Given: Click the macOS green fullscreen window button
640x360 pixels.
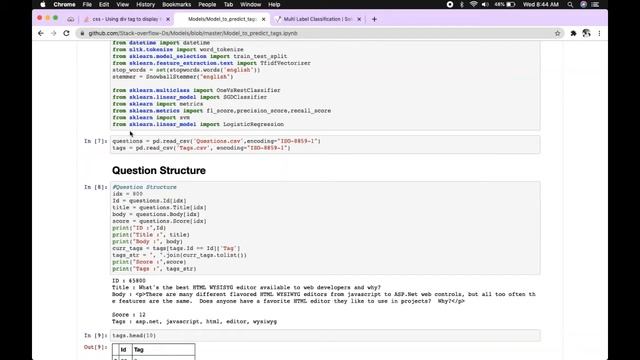Looking at the screenshot, I should point(56,18).
